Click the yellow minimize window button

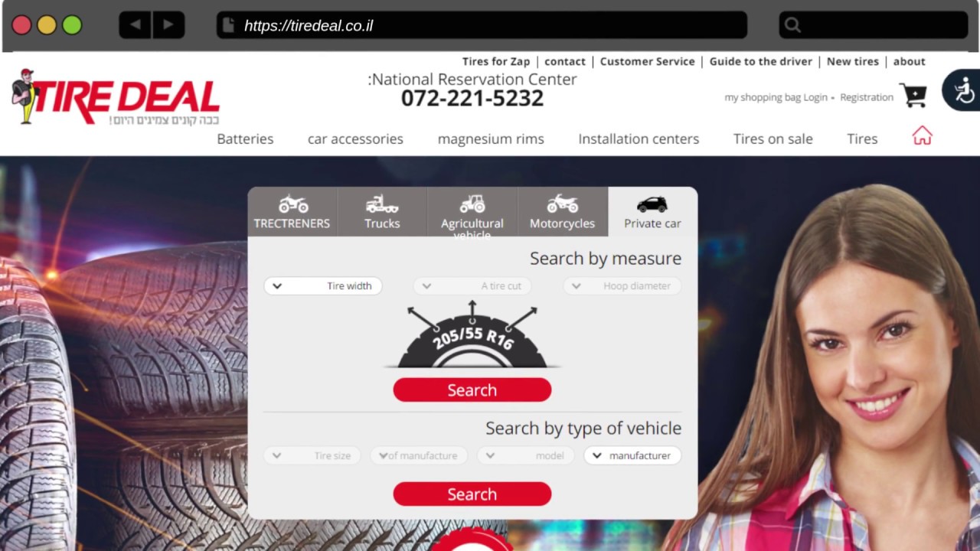coord(47,25)
